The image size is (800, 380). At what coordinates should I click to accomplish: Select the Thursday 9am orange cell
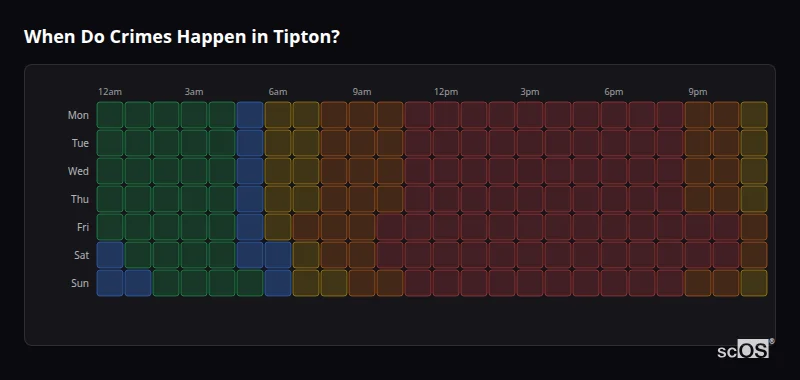tap(362, 199)
